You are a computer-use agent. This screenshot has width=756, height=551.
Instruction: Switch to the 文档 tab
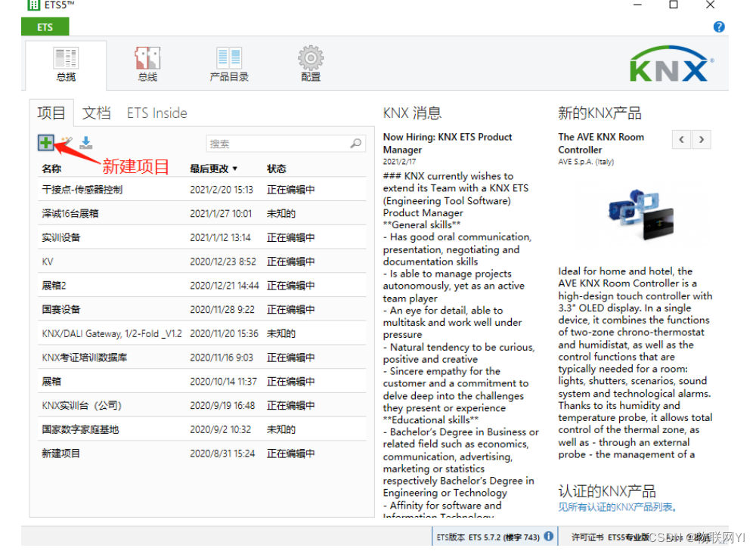(97, 113)
